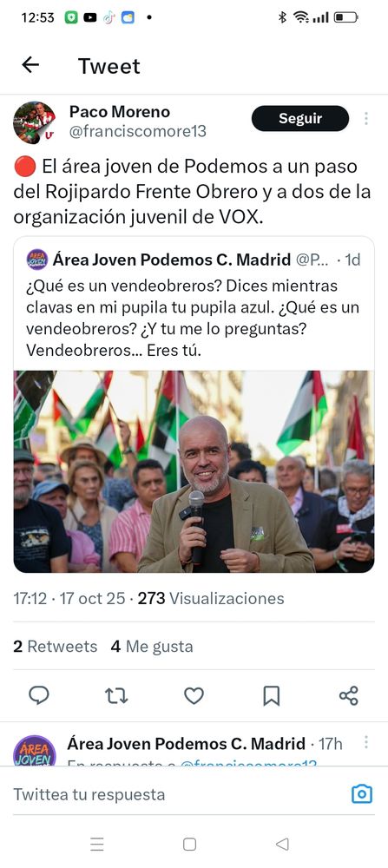
Task: Tap the Twittea tu respuesta field
Action: point(177,794)
